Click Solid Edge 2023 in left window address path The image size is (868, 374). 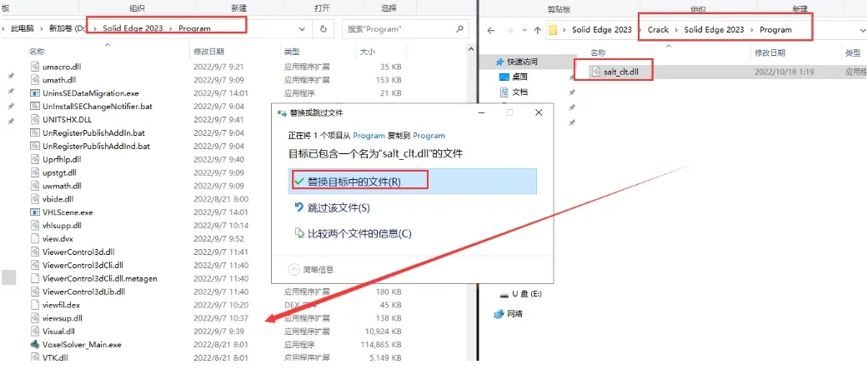pos(133,28)
